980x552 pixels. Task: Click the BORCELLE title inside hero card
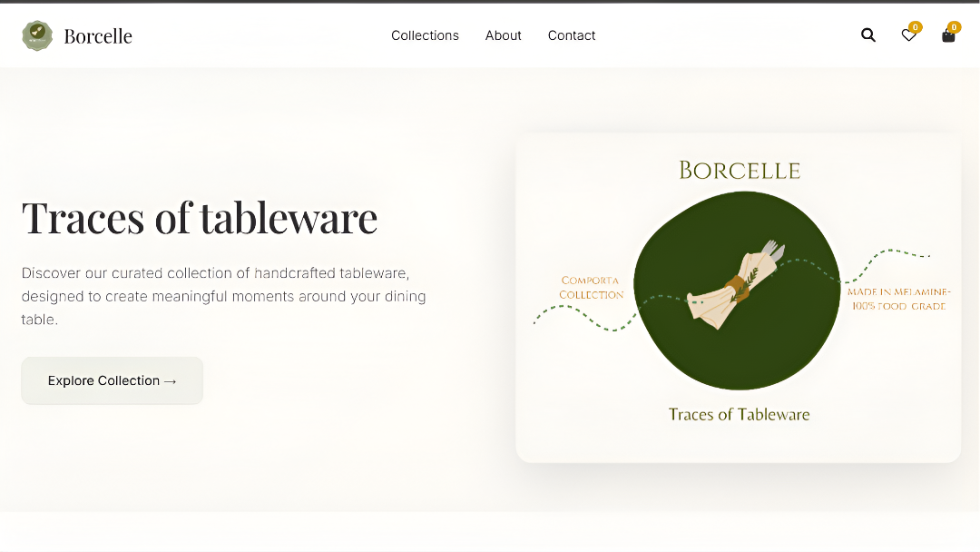740,171
